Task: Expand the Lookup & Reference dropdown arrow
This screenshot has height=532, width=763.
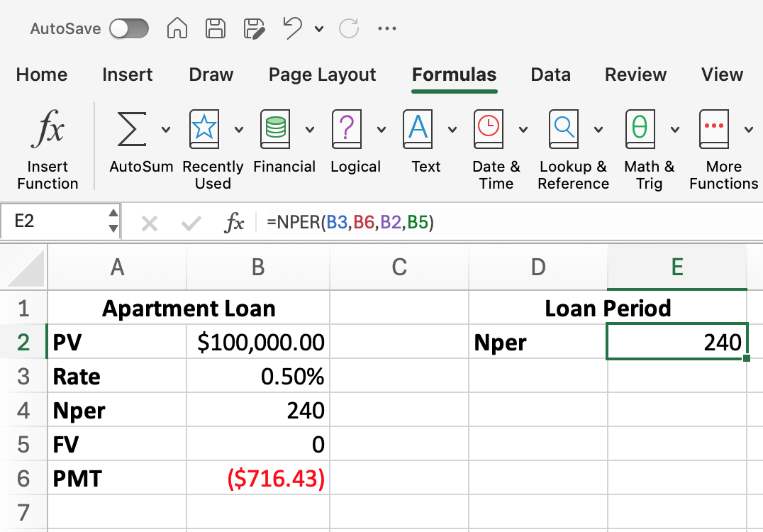Action: tap(598, 130)
